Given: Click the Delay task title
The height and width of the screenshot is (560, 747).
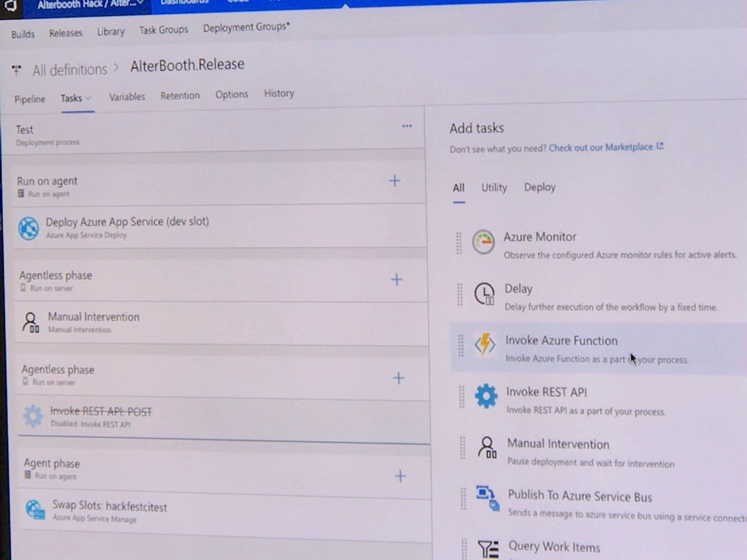Looking at the screenshot, I should tap(519, 289).
